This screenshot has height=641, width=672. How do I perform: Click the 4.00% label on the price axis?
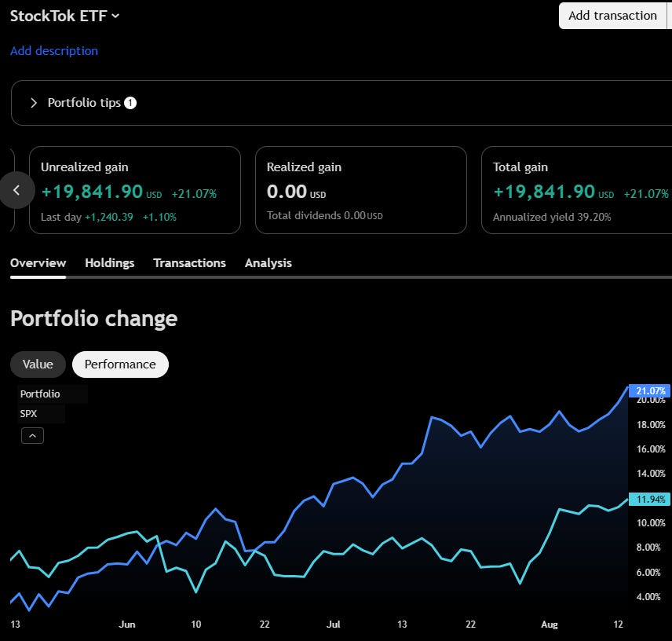point(649,597)
